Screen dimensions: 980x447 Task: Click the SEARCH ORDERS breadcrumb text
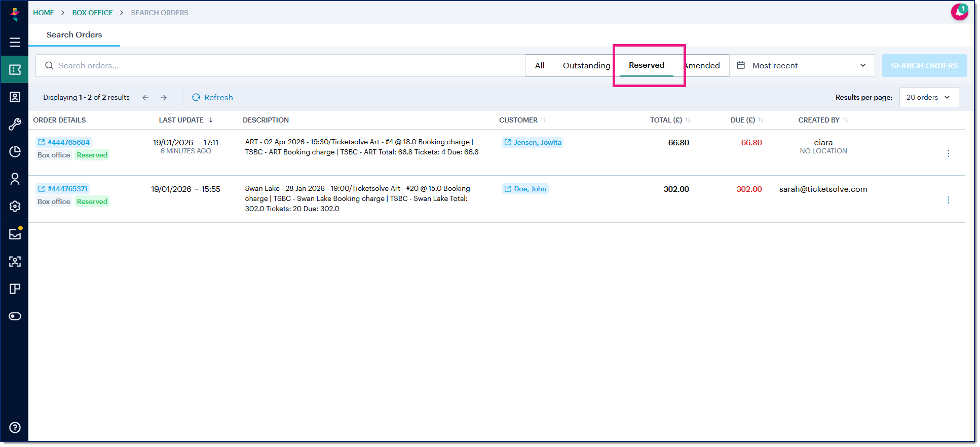tap(160, 13)
